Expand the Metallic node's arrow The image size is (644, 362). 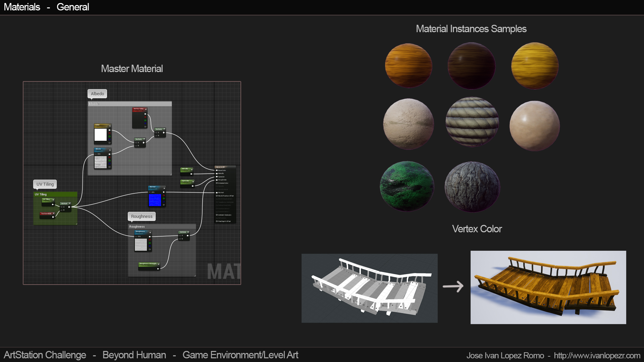tap(192, 170)
